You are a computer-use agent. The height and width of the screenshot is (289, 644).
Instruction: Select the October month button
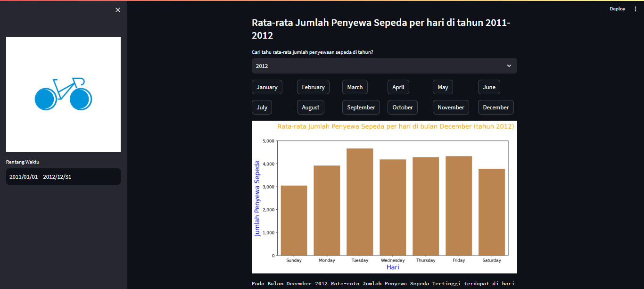click(402, 107)
